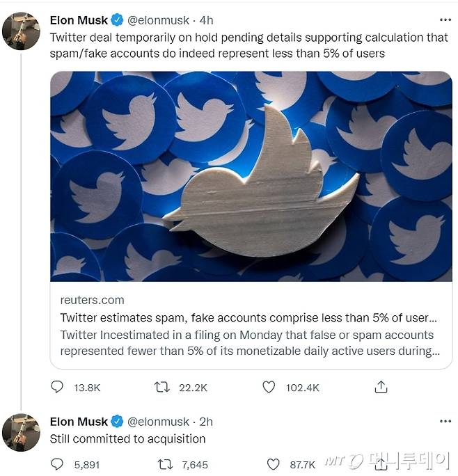Share the first tweet via share icon
This screenshot has width=458, height=476.
point(381,388)
